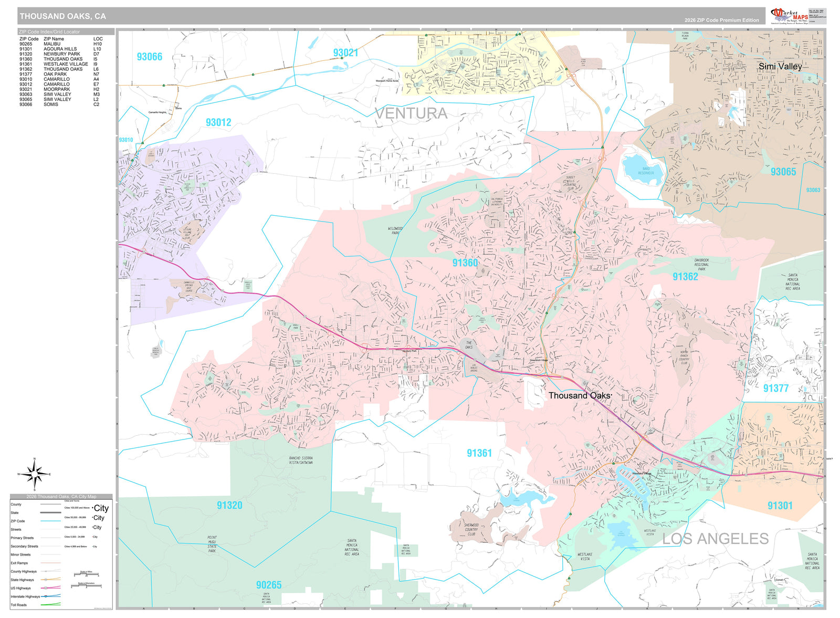Click the 91320 ZIP label on the map
840x618 pixels.
[229, 505]
